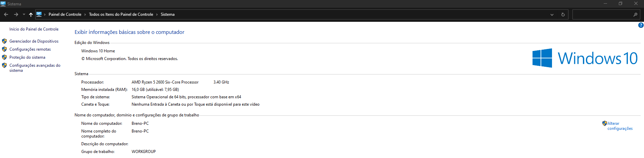Click the search magnifier icon
Screen dimensions: 644x158
point(635,14)
